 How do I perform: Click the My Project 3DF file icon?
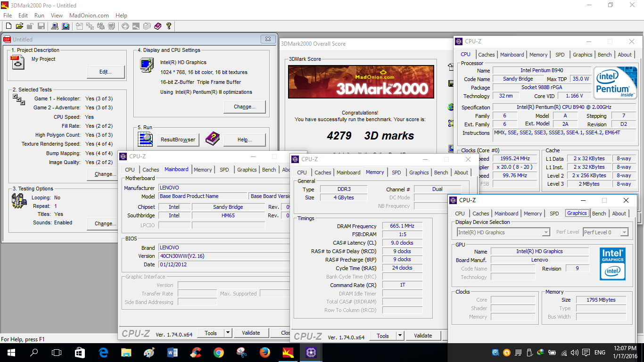pos(17,62)
